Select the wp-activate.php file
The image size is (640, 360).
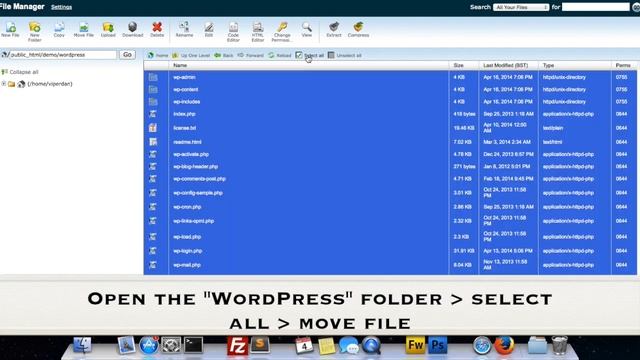(390, 154)
